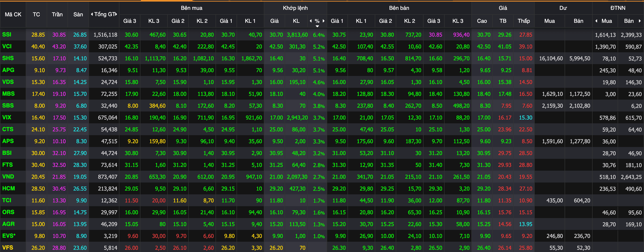Image resolution: width=644 pixels, height=252 pixels.
Task: Click VCI ceiling price 43.20
Action: [x=59, y=46]
